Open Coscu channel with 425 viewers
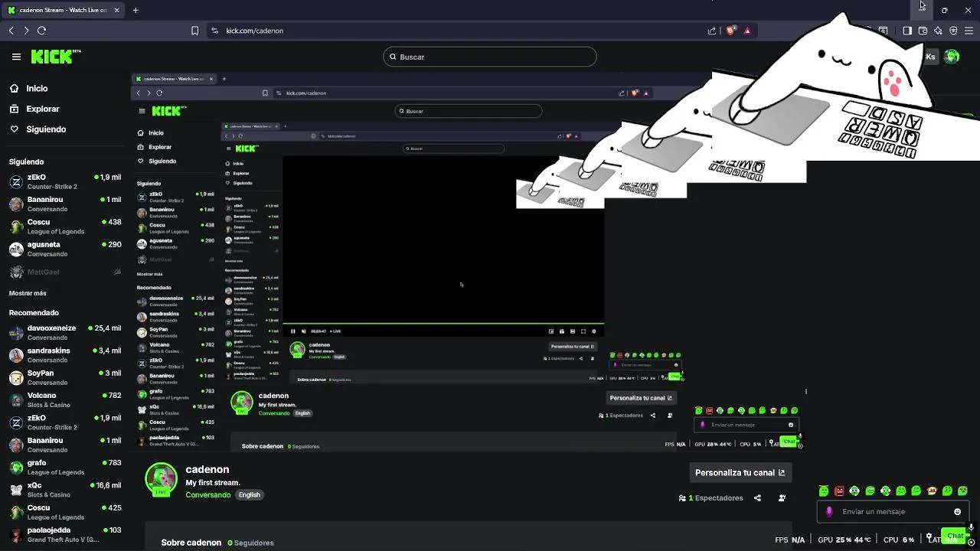Screen dimensions: 980x551 (x=65, y=513)
